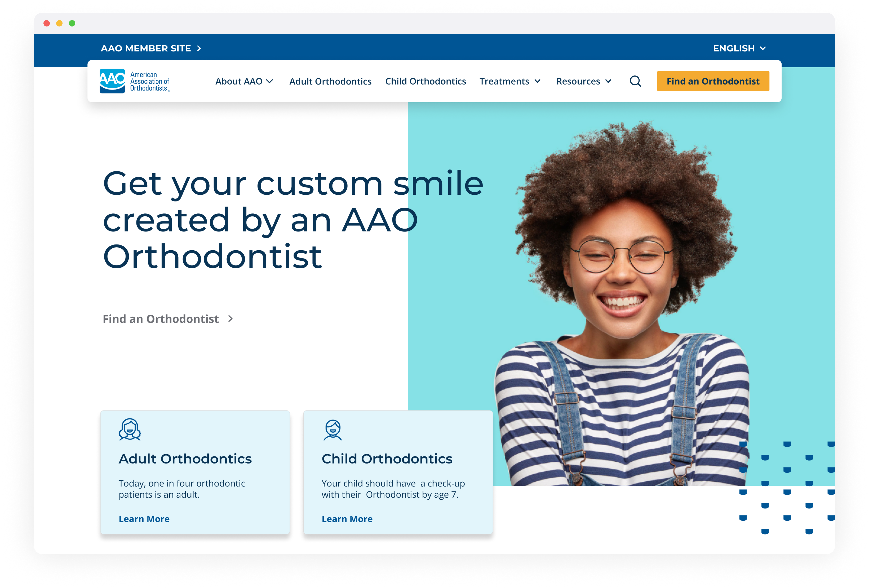Viewport: 869px width, 588px height.
Task: Click the AAO logo in the navbar
Action: (x=135, y=81)
